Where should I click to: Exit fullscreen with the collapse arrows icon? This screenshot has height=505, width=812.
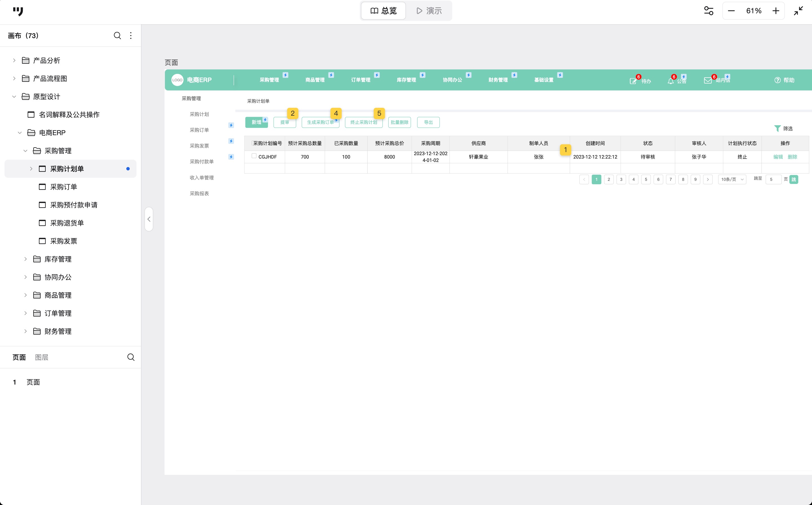click(x=798, y=11)
